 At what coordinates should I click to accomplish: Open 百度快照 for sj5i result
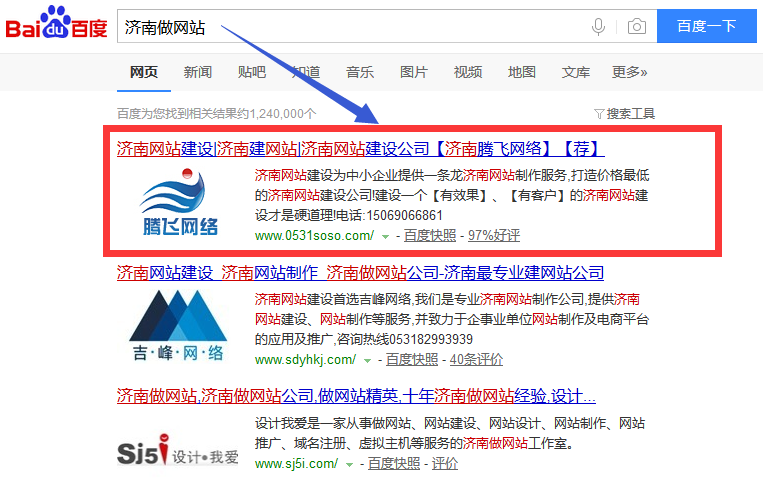[394, 464]
